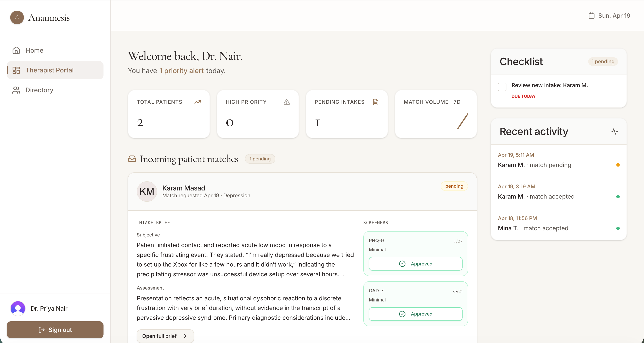Click the Approved toggle under PHQ-9
The height and width of the screenshot is (343, 644).
pos(415,264)
